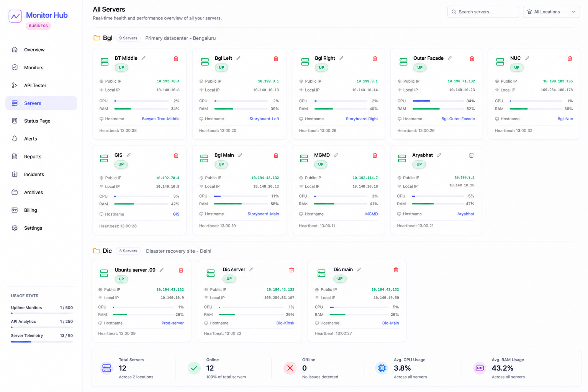
Task: Click the Aryabhat UP status badge
Action: (x=419, y=164)
